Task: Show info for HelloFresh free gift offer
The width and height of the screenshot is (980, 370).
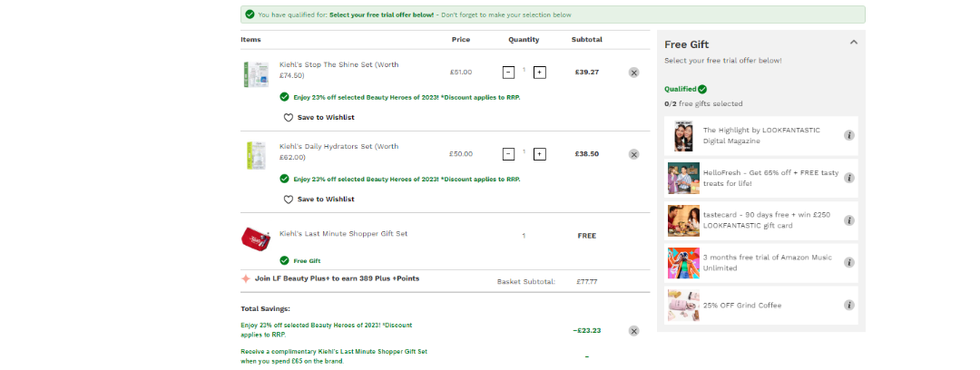Action: click(x=849, y=178)
